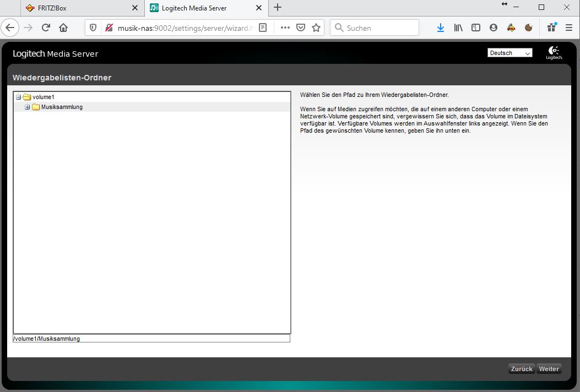Toggle the sidebar view
Viewport: 580px width, 392px height.
point(476,28)
